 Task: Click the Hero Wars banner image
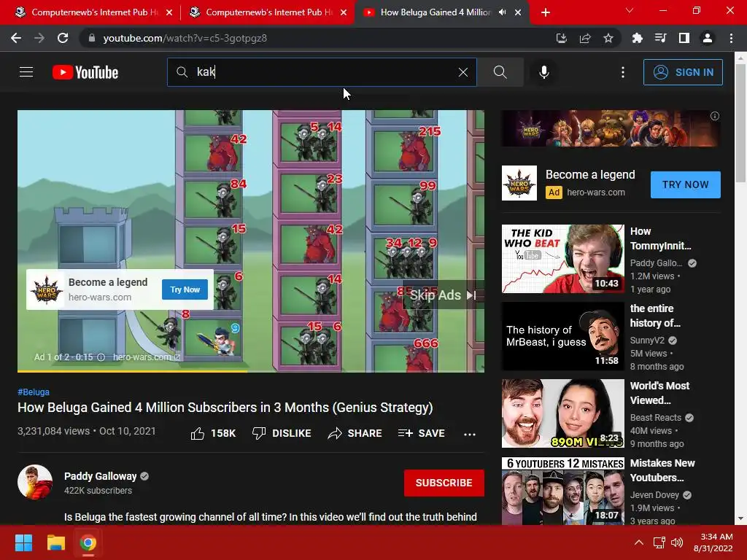click(x=611, y=128)
